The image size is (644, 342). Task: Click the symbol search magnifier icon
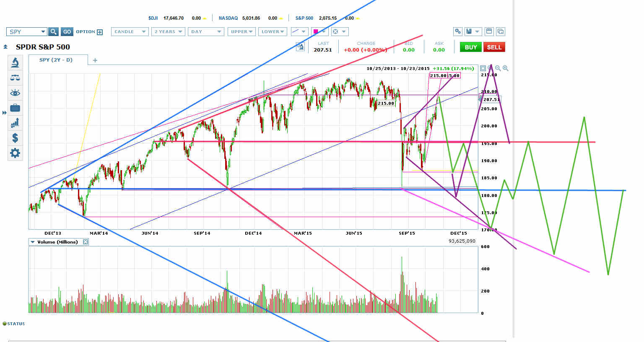tap(53, 32)
